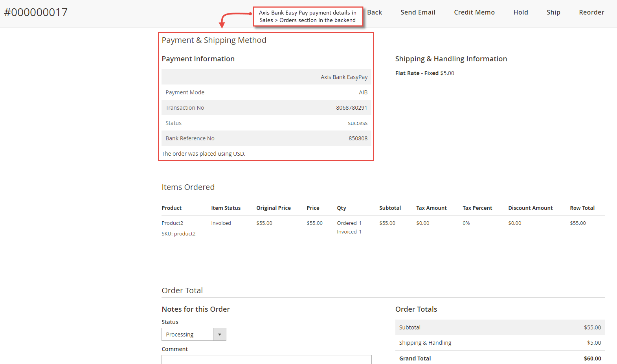
Task: Click the Items Ordered section heading
Action: 188,187
